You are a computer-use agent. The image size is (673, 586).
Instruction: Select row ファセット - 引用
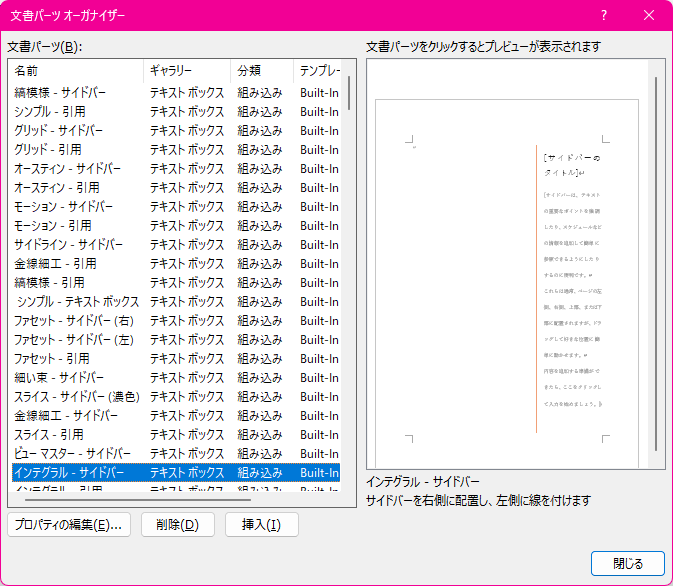pyautogui.click(x=176, y=358)
